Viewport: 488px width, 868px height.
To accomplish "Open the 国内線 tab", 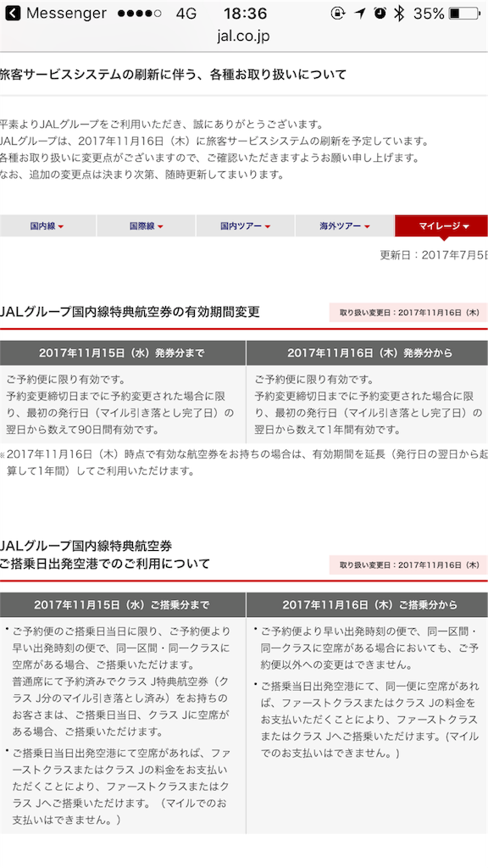I will [47, 225].
